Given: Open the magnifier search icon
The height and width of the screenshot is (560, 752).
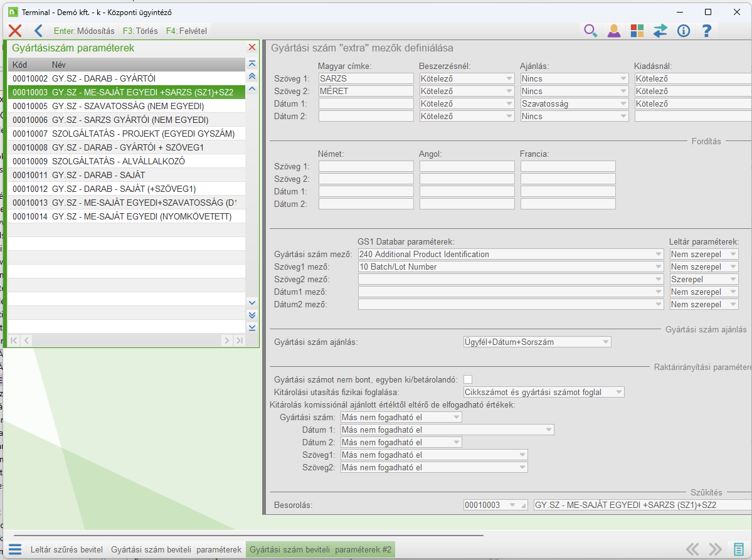Looking at the screenshot, I should 590,31.
